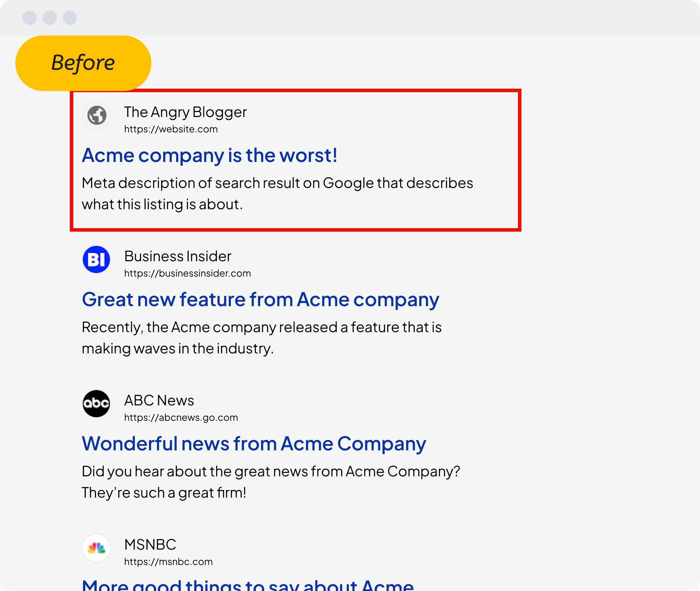Click the https://website.com URL text
Viewport: 700px width, 591px height.
(171, 129)
